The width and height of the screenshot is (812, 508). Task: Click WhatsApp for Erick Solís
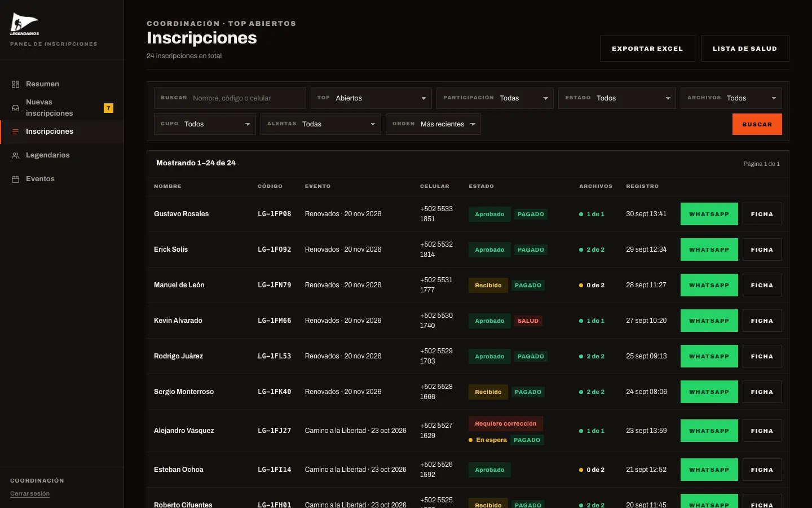coord(709,249)
